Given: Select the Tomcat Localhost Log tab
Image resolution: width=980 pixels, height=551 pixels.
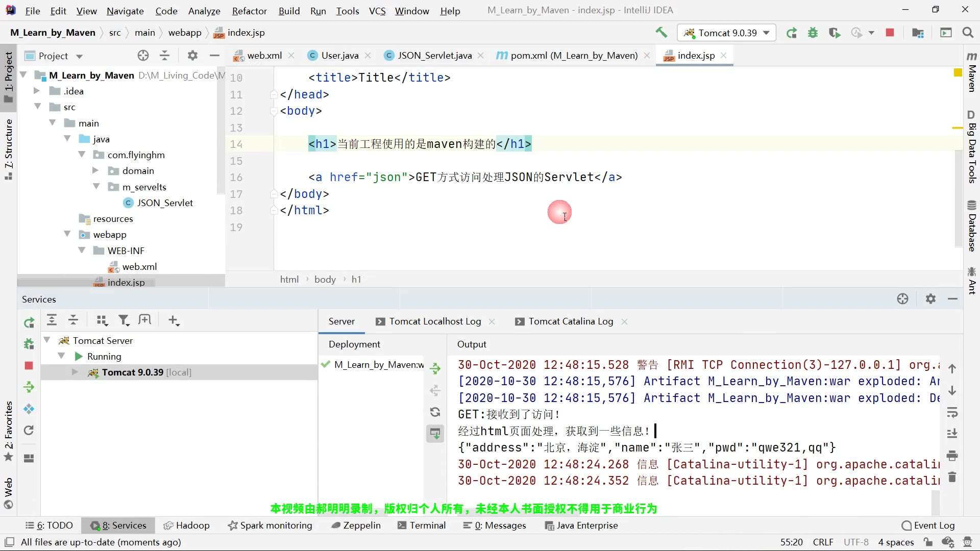Looking at the screenshot, I should pyautogui.click(x=437, y=321).
